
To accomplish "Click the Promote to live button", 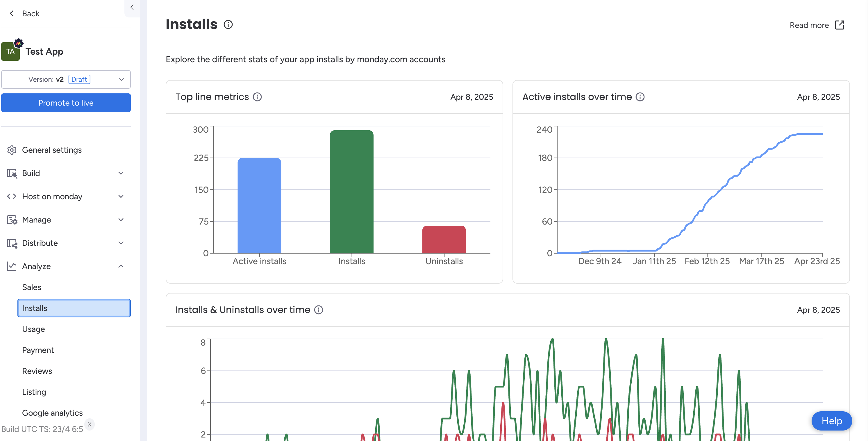I will 66,103.
